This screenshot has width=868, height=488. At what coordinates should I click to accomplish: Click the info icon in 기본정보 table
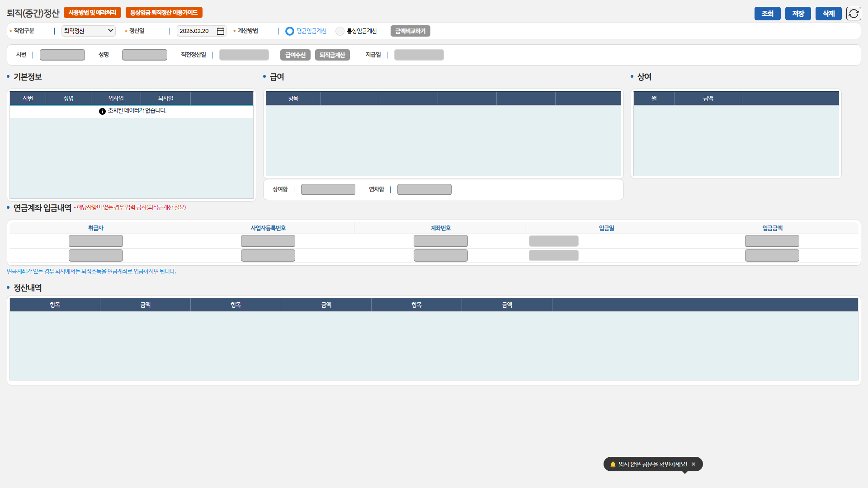pyautogui.click(x=102, y=111)
